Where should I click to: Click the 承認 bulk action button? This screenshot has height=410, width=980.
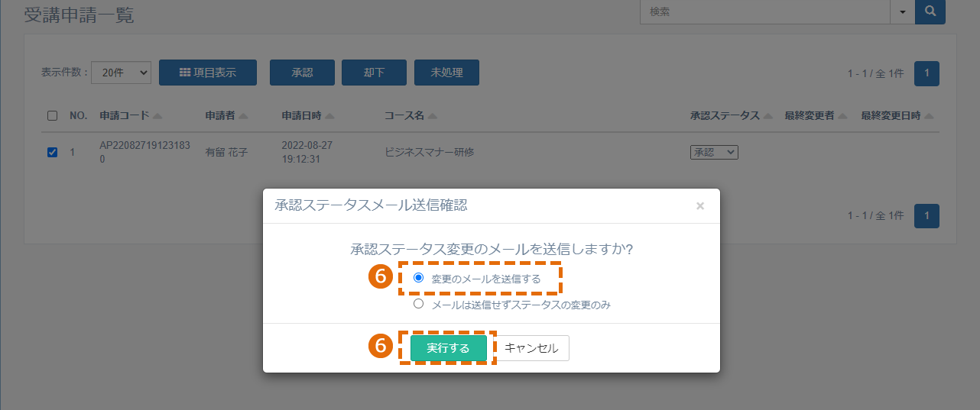click(302, 73)
